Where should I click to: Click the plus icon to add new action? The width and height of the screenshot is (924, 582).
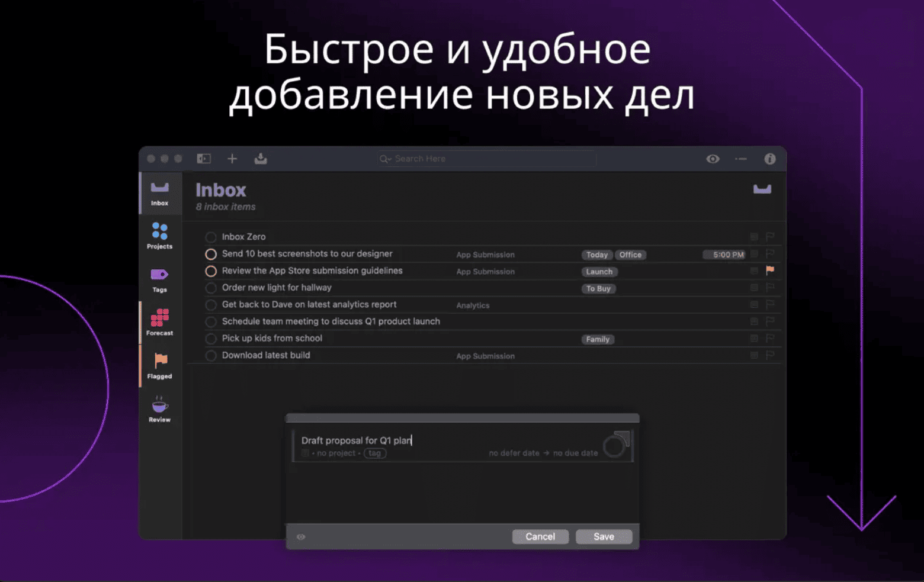click(232, 159)
